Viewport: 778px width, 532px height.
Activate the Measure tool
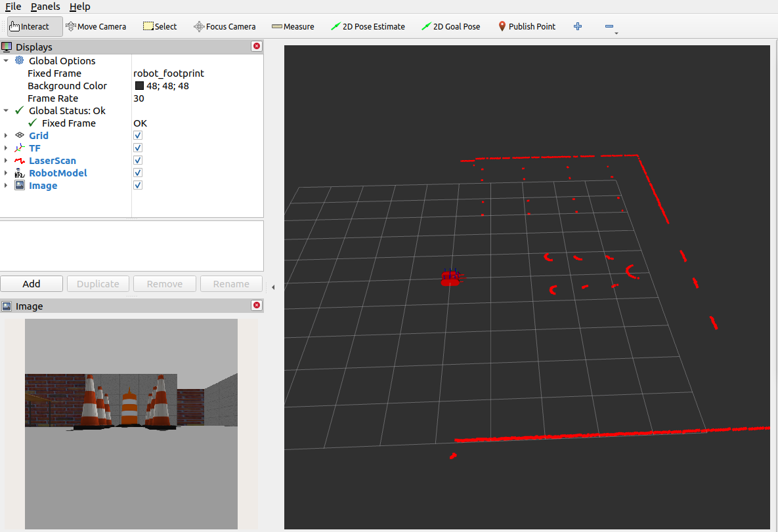293,26
